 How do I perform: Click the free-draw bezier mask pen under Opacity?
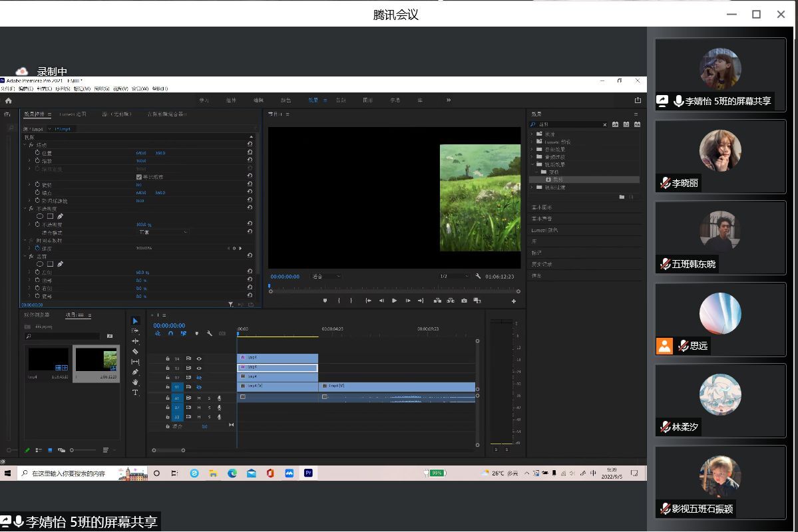tap(61, 216)
